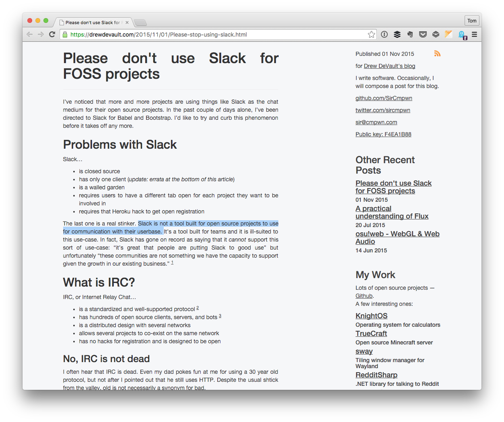This screenshot has width=504, height=422.
Task: Open the sway window manager link
Action: point(364,351)
